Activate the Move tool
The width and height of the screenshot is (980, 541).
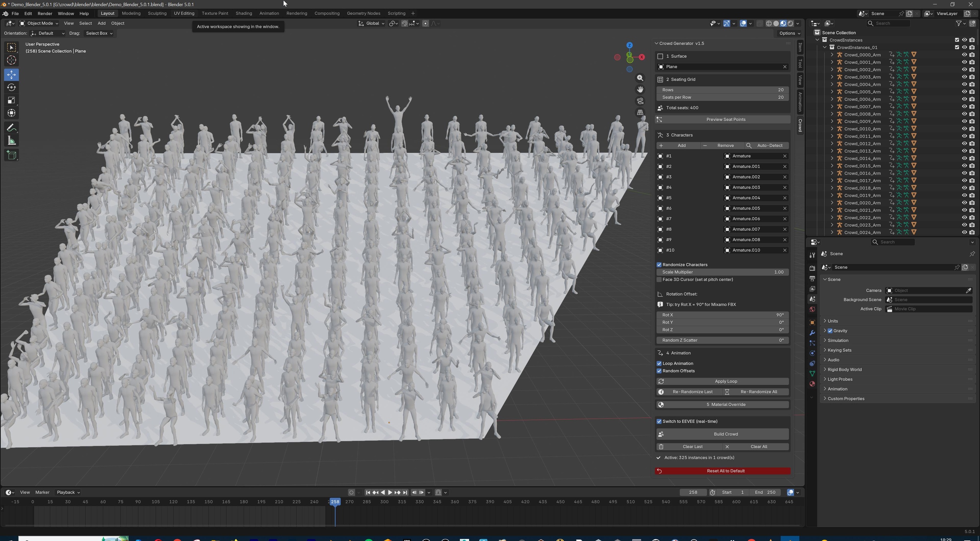tap(11, 75)
